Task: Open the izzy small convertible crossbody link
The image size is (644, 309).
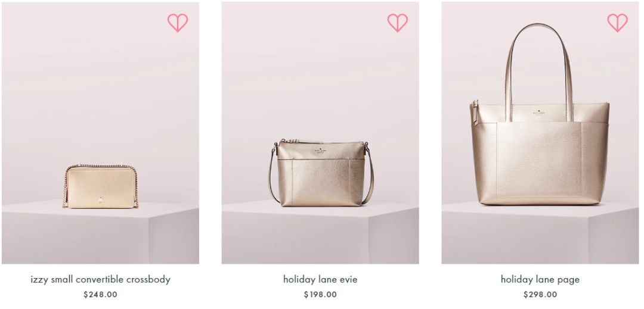Action: point(100,279)
